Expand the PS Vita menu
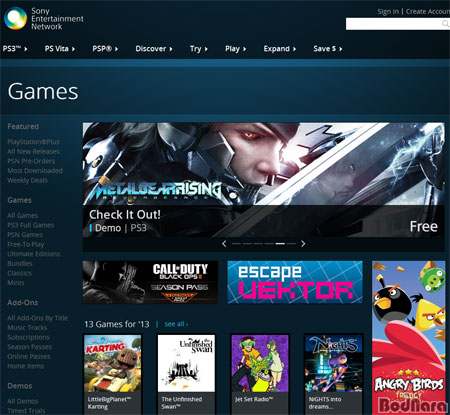Screen dimensions: 450x415 (60, 49)
